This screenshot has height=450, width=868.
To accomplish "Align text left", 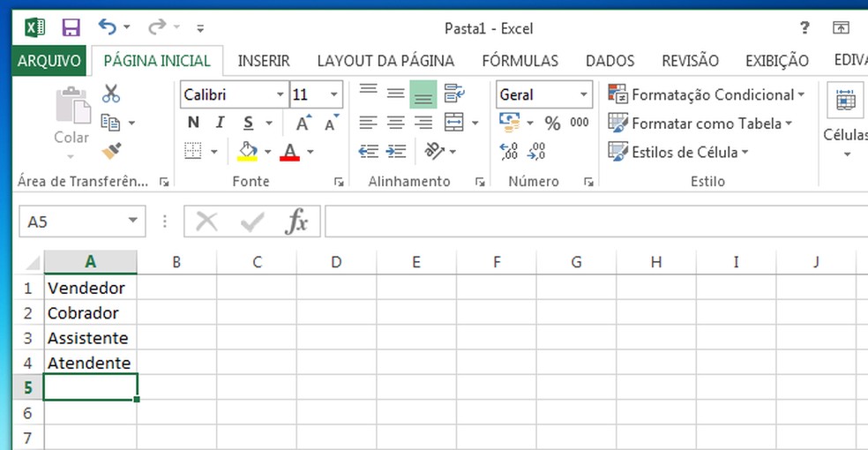I will point(368,123).
